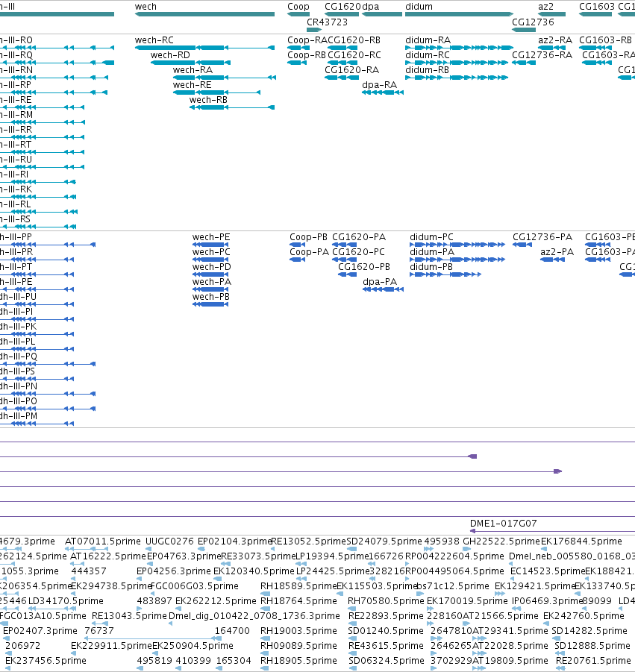635x672 pixels.
Task: Click the CG1620-PB protein label
Action: click(x=364, y=266)
